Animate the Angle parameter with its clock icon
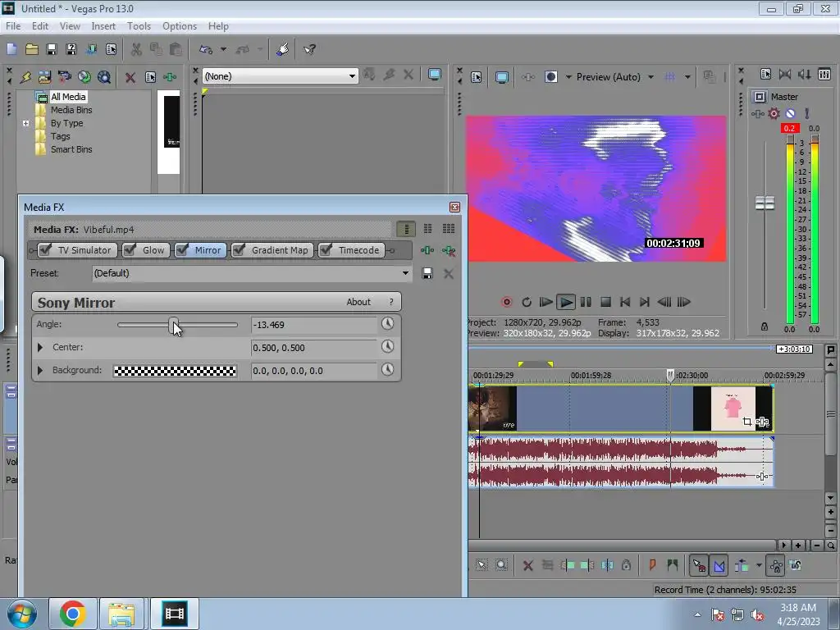This screenshot has height=630, width=840. point(387,323)
